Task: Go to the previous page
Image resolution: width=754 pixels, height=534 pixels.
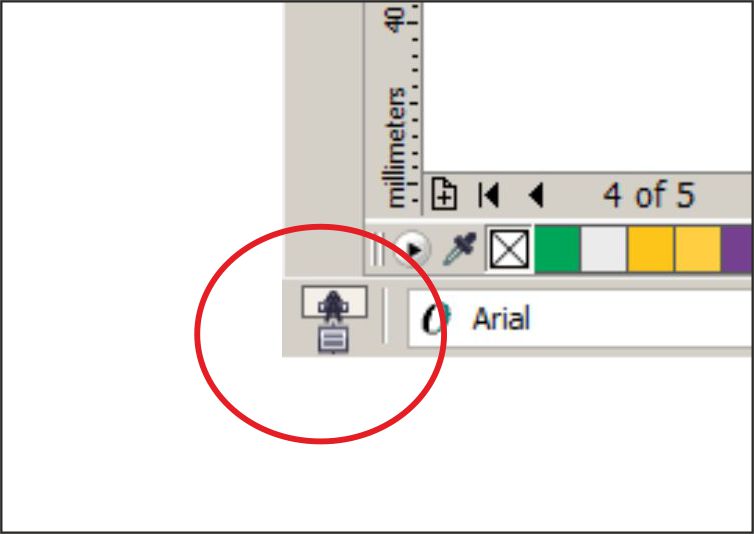Action: [536, 195]
